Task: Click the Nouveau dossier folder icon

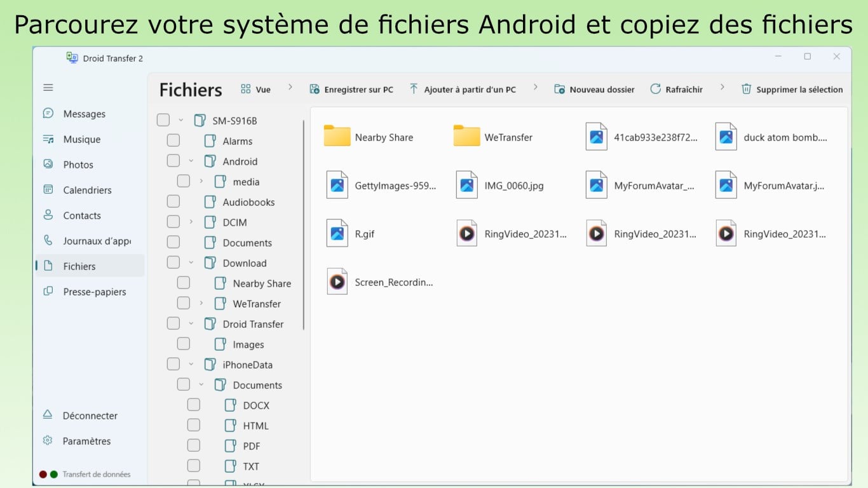Action: click(560, 90)
